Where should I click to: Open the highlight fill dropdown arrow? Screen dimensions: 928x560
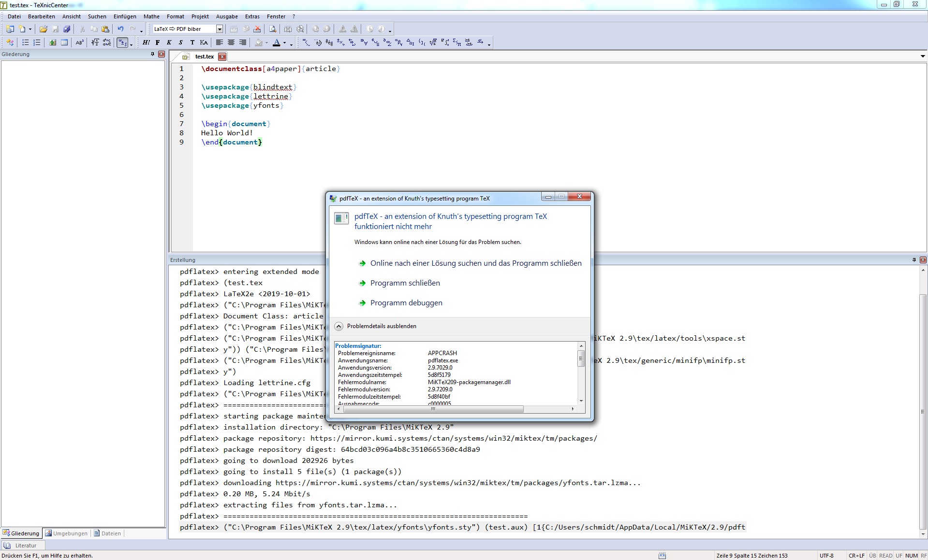(x=266, y=43)
